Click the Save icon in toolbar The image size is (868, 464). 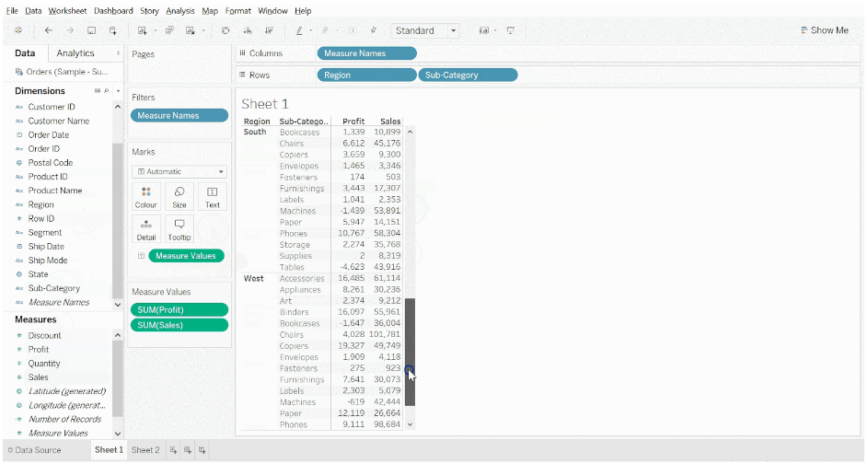[x=91, y=30]
